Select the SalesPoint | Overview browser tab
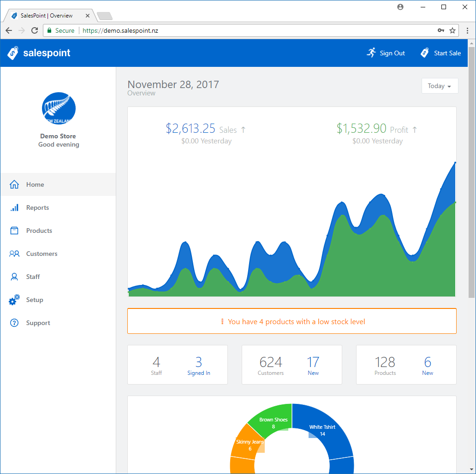The width and height of the screenshot is (476, 474). [x=50, y=16]
